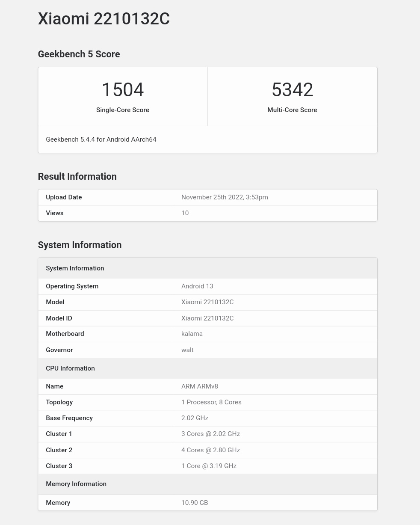This screenshot has height=525, width=420.
Task: Click the Xiaomi 2210132C page title
Action: [104, 19]
